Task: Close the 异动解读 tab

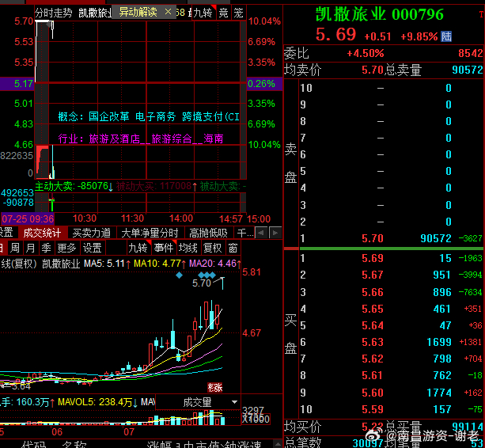Action: [x=168, y=12]
